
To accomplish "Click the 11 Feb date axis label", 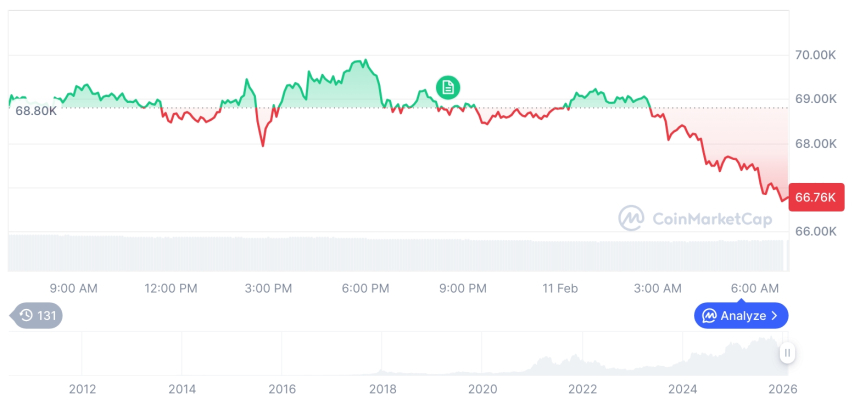I will [560, 288].
